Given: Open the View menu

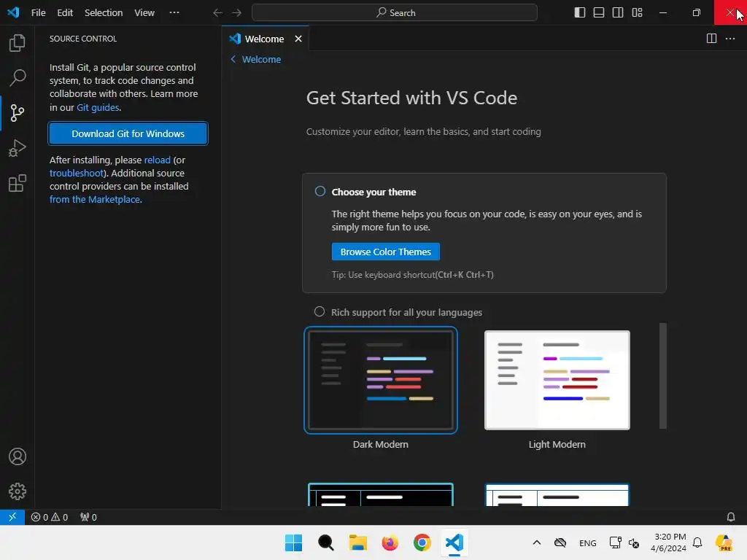Looking at the screenshot, I should 144,13.
